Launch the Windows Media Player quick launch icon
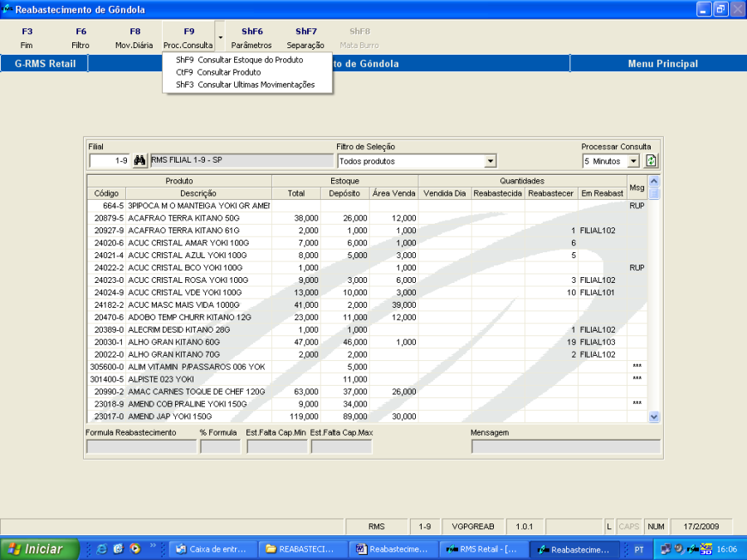The width and height of the screenshot is (747, 560). pos(135,549)
